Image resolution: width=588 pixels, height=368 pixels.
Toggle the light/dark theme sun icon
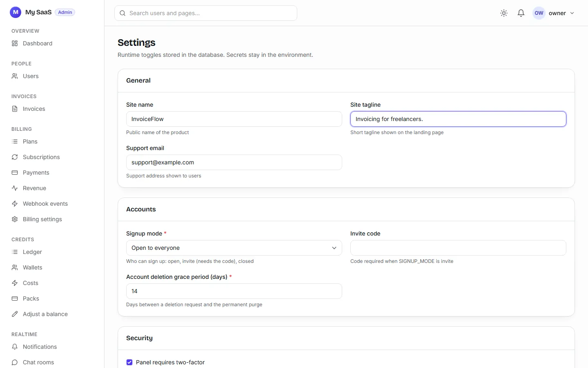point(504,13)
